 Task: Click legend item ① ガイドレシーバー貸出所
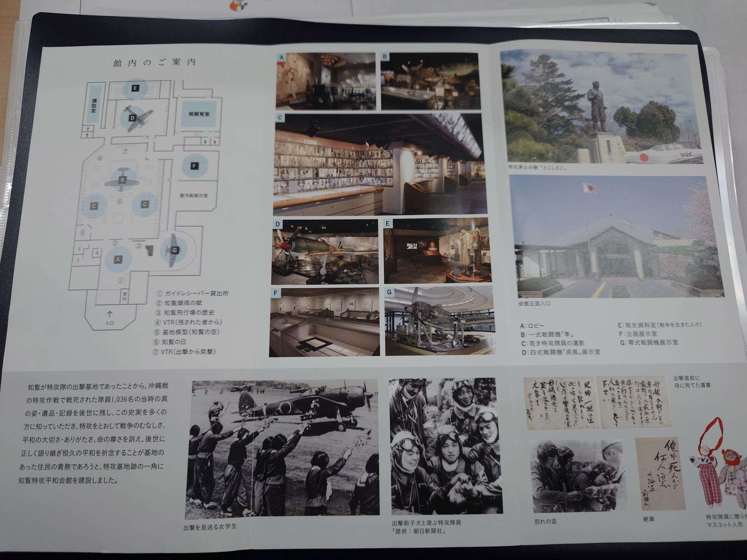[x=193, y=294]
